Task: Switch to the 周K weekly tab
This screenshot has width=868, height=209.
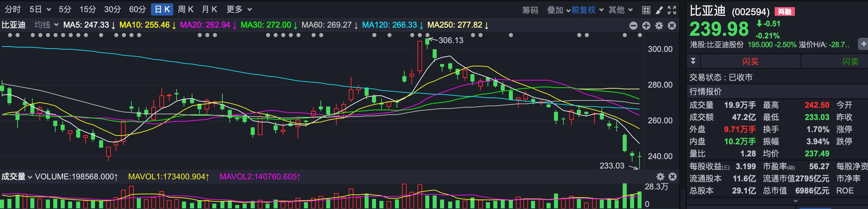Action: (x=186, y=9)
